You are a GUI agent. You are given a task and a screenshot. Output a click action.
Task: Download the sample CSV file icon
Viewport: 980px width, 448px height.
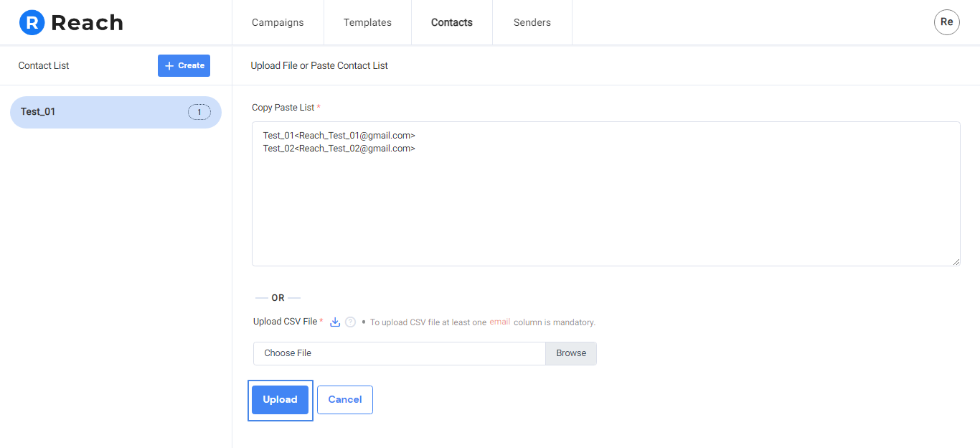[x=334, y=322]
